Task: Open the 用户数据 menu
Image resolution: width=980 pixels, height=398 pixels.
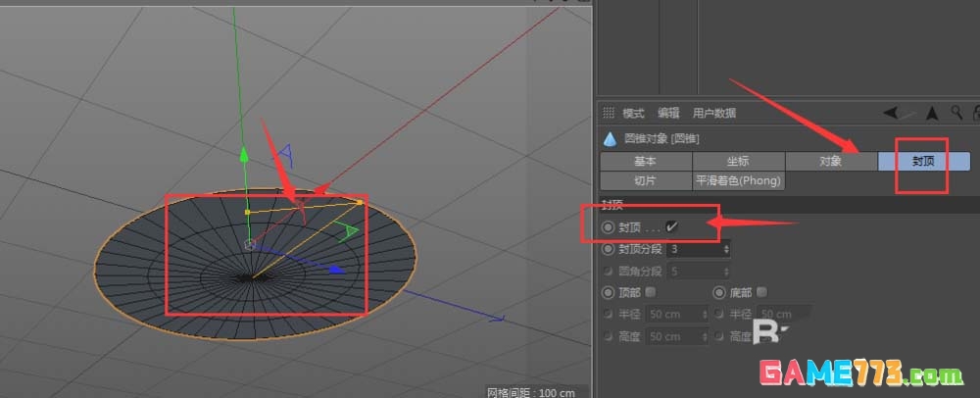Action: tap(714, 113)
